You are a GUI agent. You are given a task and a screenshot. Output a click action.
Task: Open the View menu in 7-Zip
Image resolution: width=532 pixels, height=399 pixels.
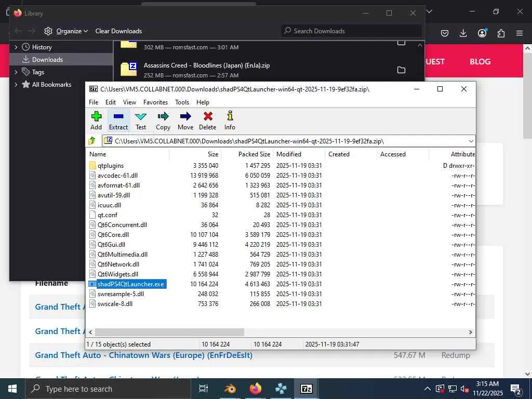(129, 102)
